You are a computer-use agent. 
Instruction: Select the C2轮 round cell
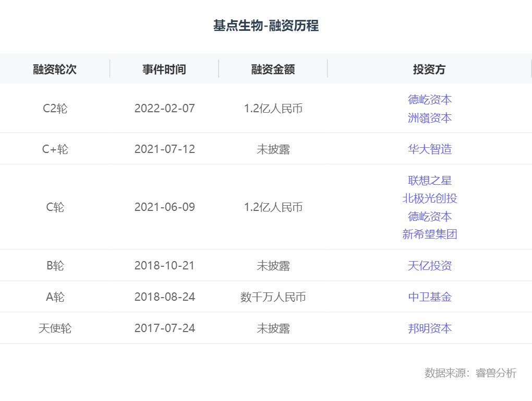55,109
